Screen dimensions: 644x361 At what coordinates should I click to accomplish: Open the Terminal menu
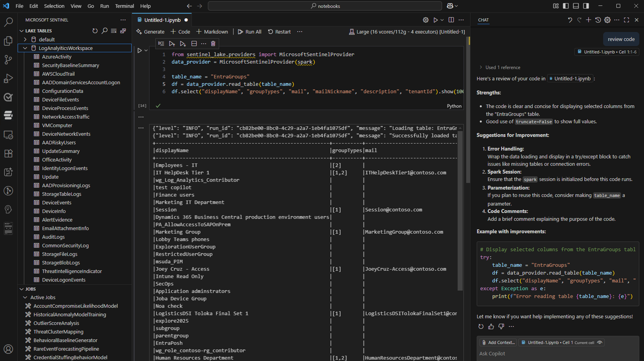click(124, 6)
